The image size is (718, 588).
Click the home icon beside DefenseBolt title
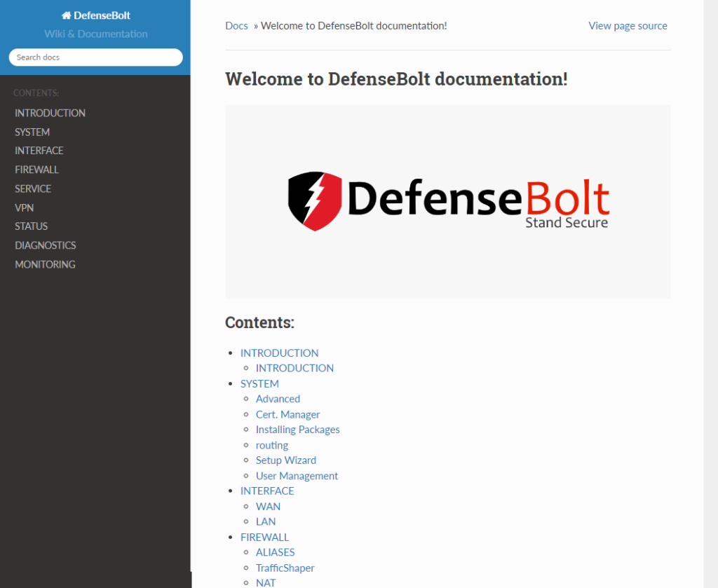coord(67,15)
